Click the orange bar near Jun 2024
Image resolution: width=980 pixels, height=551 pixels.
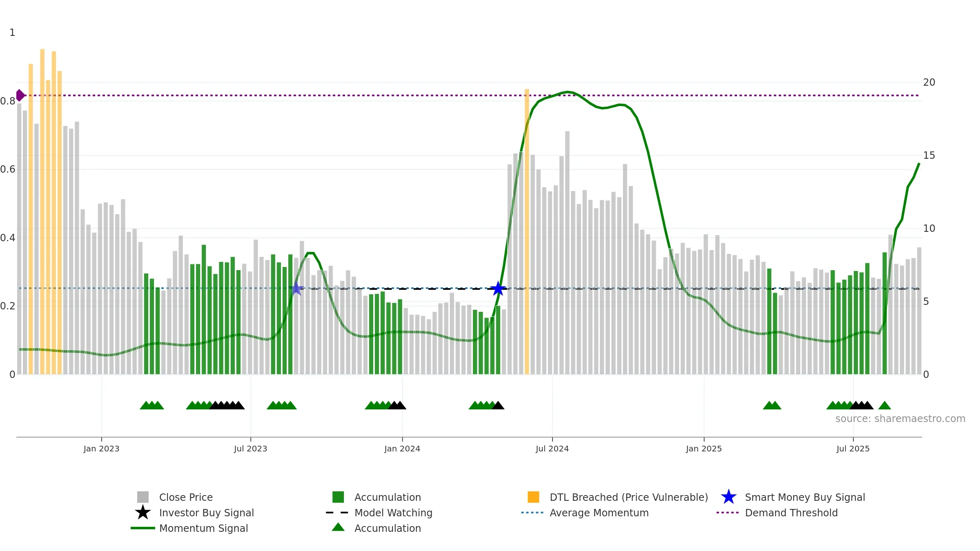pyautogui.click(x=527, y=232)
